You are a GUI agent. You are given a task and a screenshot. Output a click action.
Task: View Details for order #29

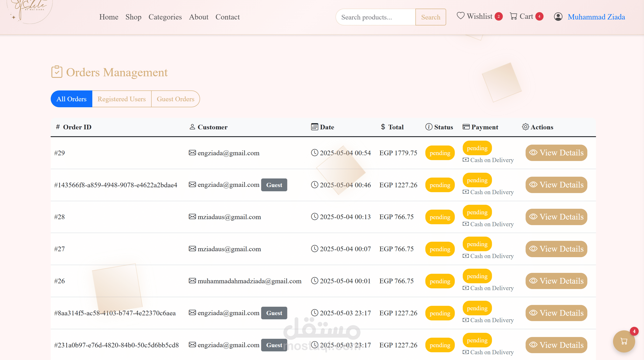(x=556, y=153)
